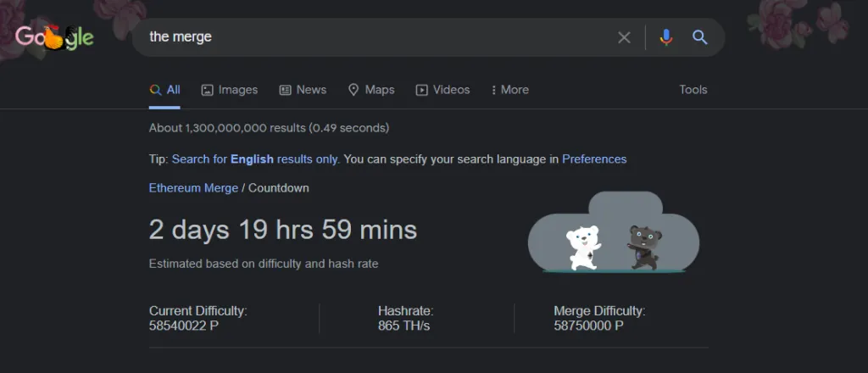Open the Ethereum Merge link
The height and width of the screenshot is (373, 868).
(x=193, y=188)
